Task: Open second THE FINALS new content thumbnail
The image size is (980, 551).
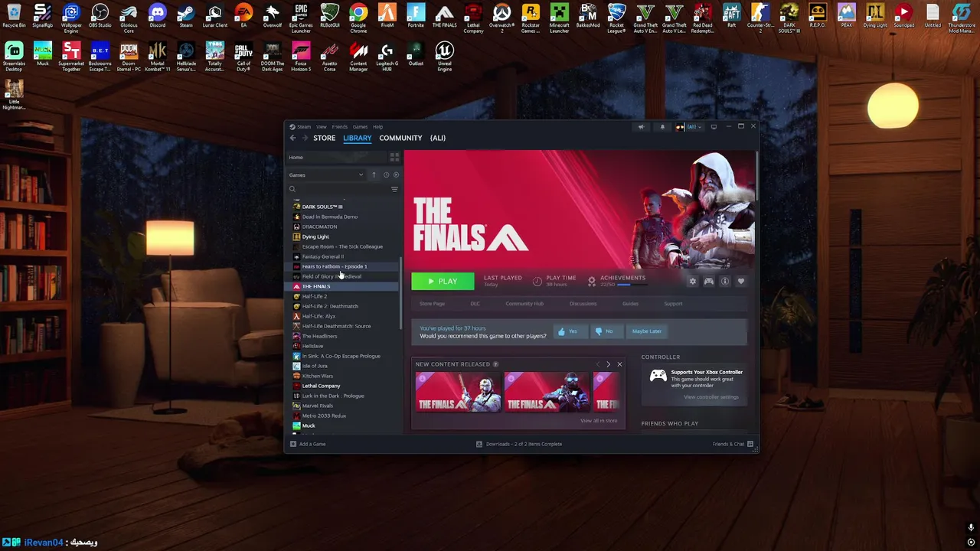Action: [x=547, y=392]
